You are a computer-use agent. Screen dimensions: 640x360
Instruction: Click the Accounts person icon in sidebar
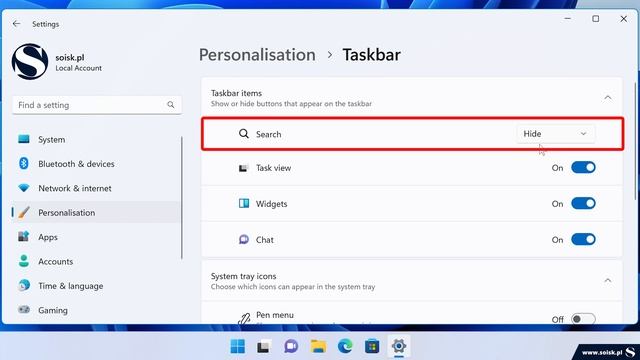click(x=24, y=261)
